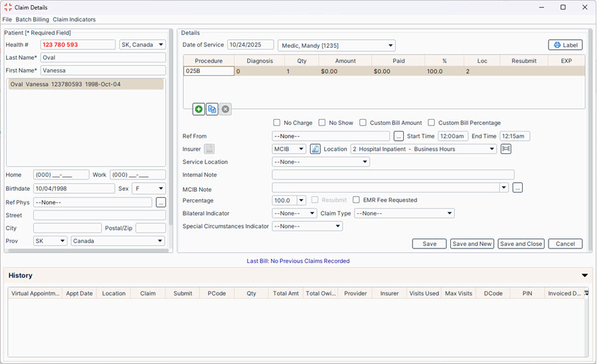Click the Save and Close button
Image resolution: width=597 pixels, height=364 pixels.
coord(521,244)
